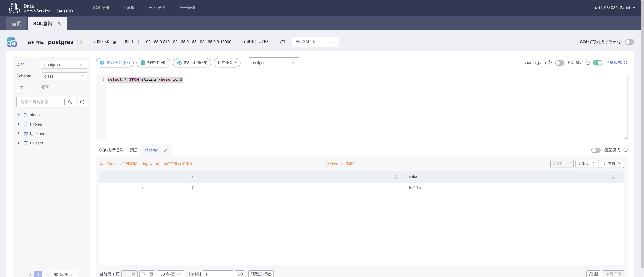644x277 pixels.
Task: Sort results by the id column arrows
Action: click(396, 177)
